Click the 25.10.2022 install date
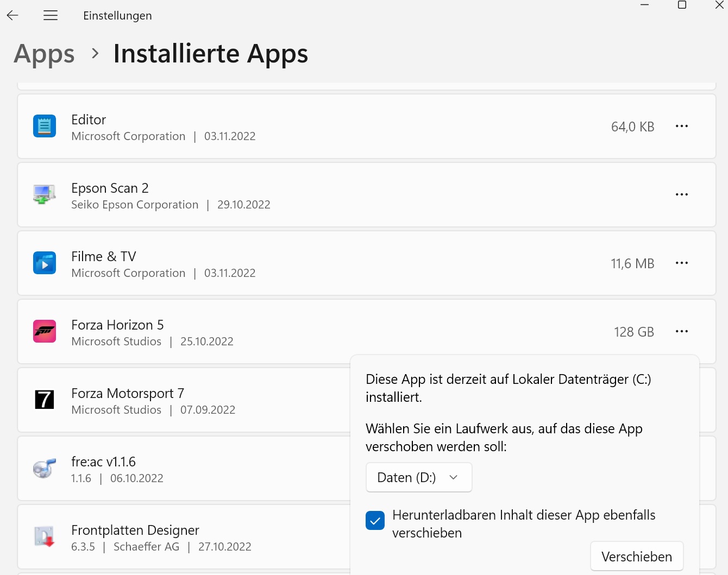 207,342
